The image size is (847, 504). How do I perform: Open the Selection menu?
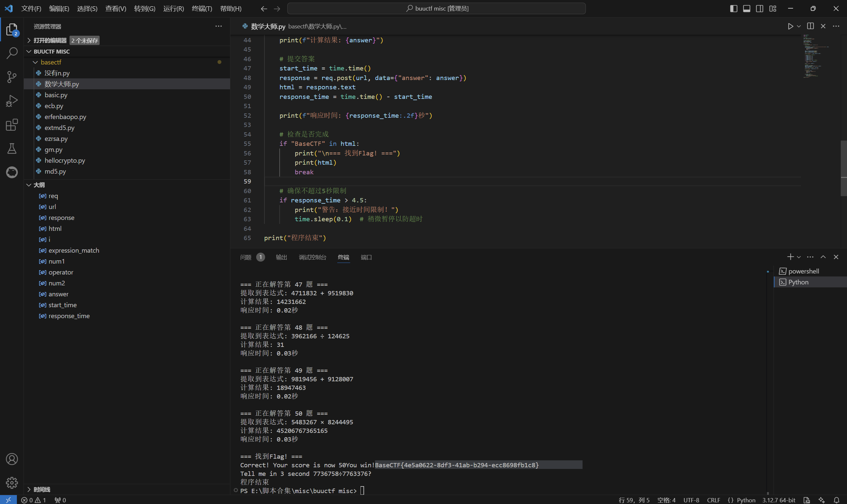coord(87,9)
